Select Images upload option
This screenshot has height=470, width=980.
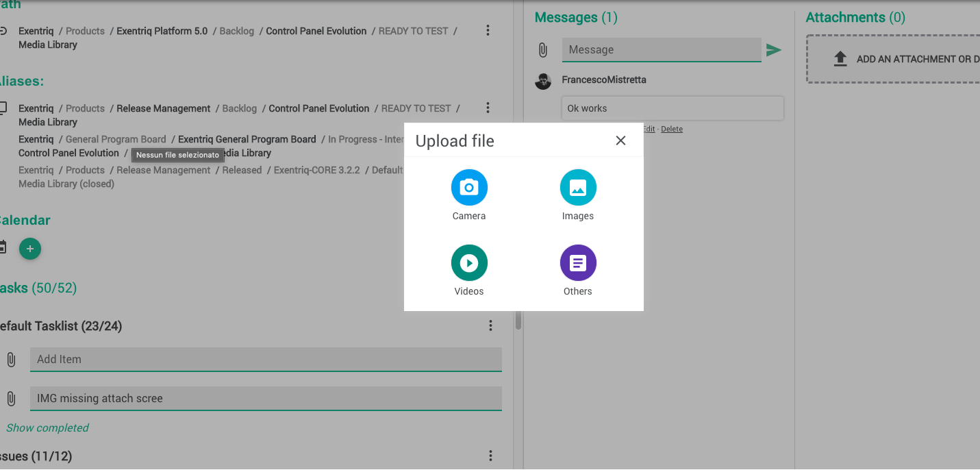click(x=578, y=188)
